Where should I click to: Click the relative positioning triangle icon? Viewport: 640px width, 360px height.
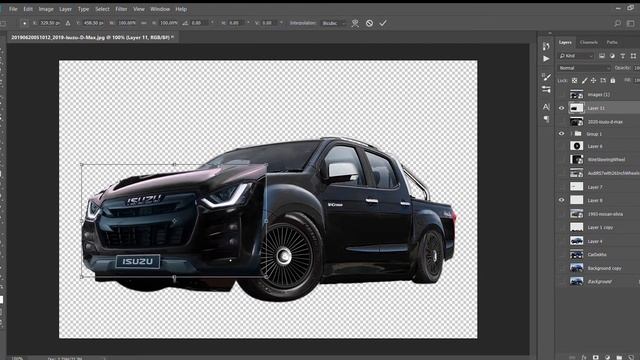click(x=68, y=23)
